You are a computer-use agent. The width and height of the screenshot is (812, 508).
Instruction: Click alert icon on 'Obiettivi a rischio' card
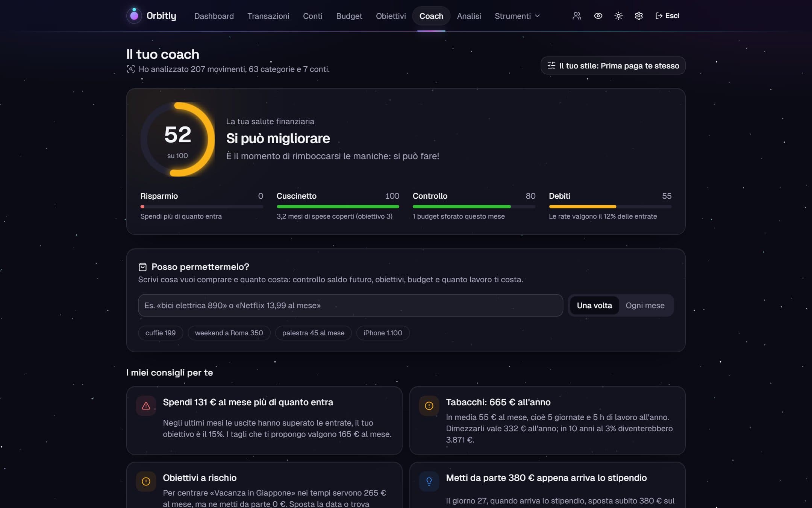tap(146, 481)
